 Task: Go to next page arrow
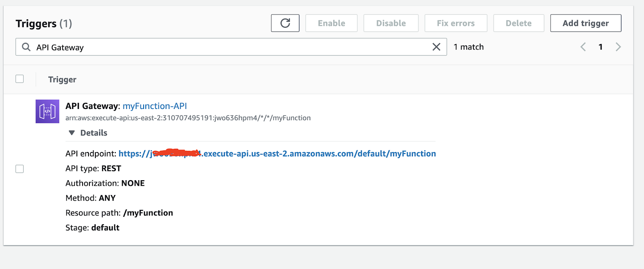[618, 47]
